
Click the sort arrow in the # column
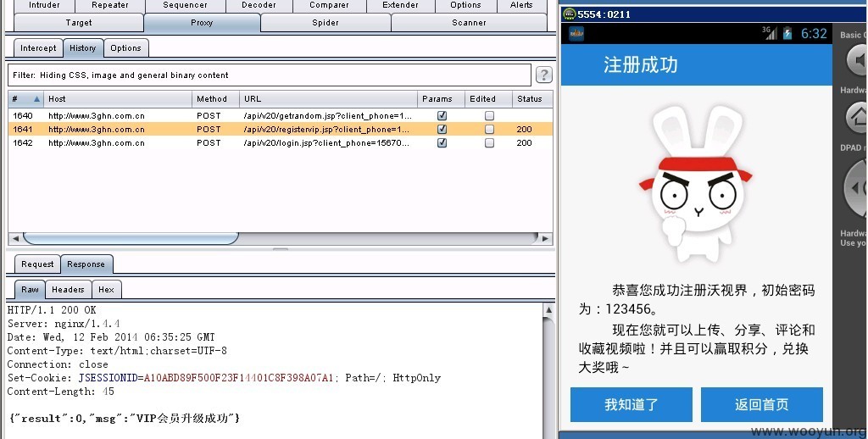tap(36, 99)
